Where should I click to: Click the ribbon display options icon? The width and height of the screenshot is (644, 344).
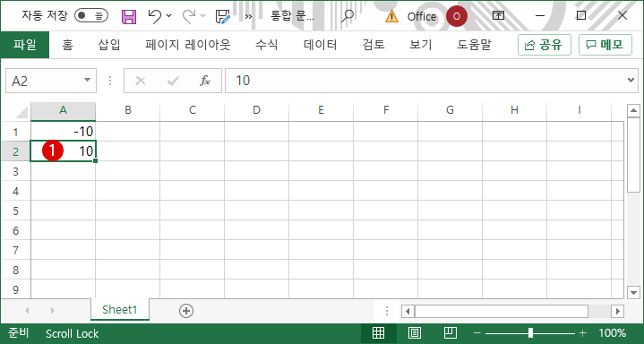[x=498, y=16]
